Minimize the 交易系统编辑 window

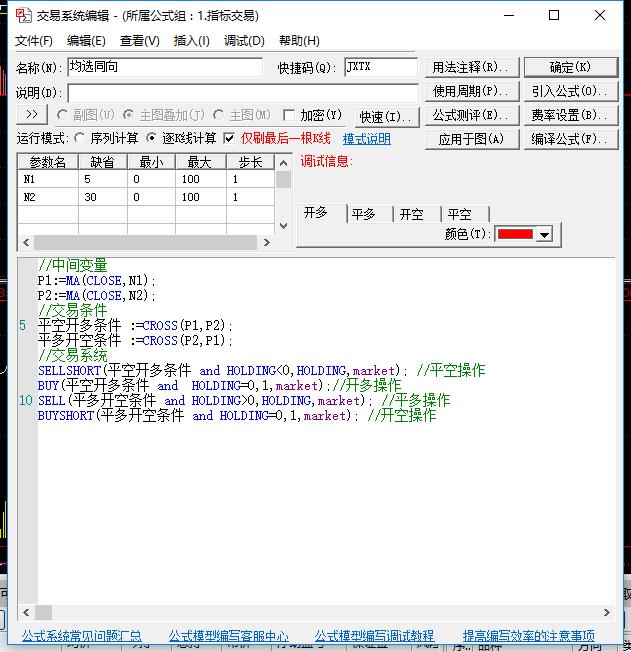click(509, 15)
